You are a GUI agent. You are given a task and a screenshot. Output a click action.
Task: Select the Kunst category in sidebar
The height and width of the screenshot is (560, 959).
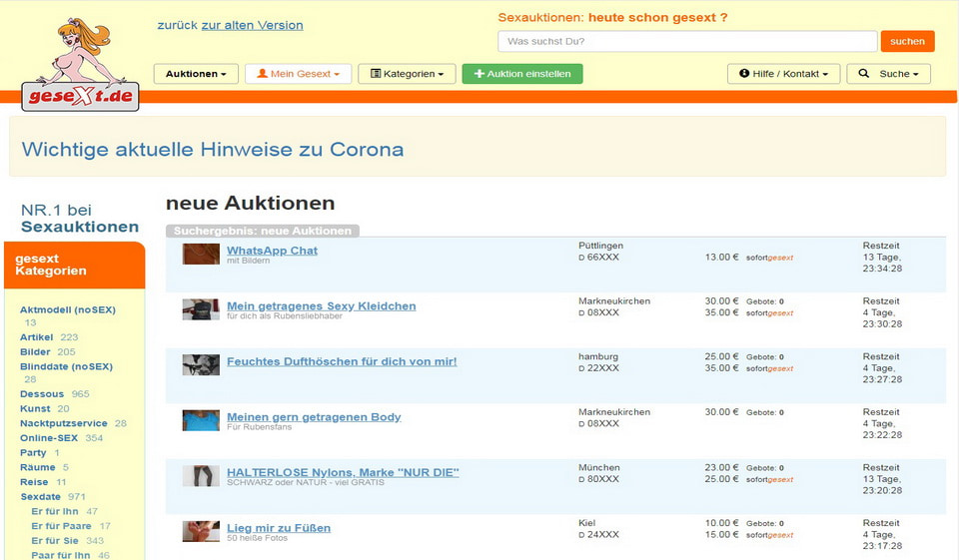[x=35, y=408]
